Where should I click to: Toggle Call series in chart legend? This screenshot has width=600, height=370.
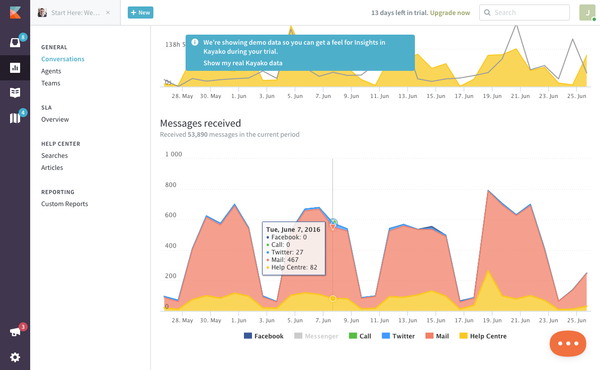tap(360, 336)
